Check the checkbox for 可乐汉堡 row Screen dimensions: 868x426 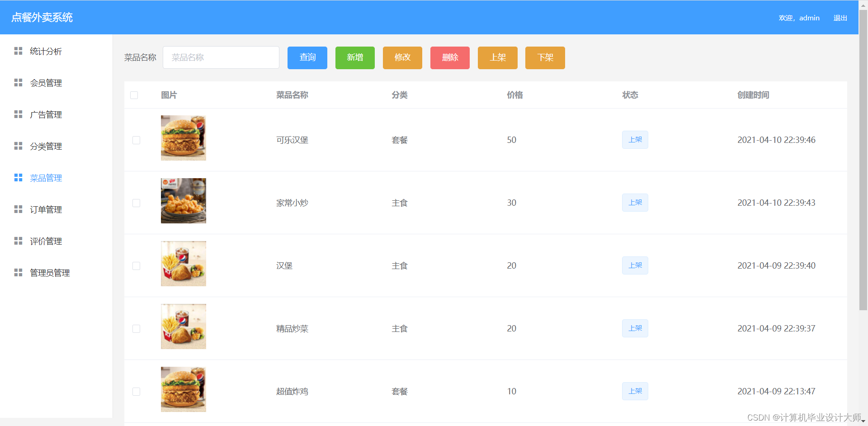136,140
